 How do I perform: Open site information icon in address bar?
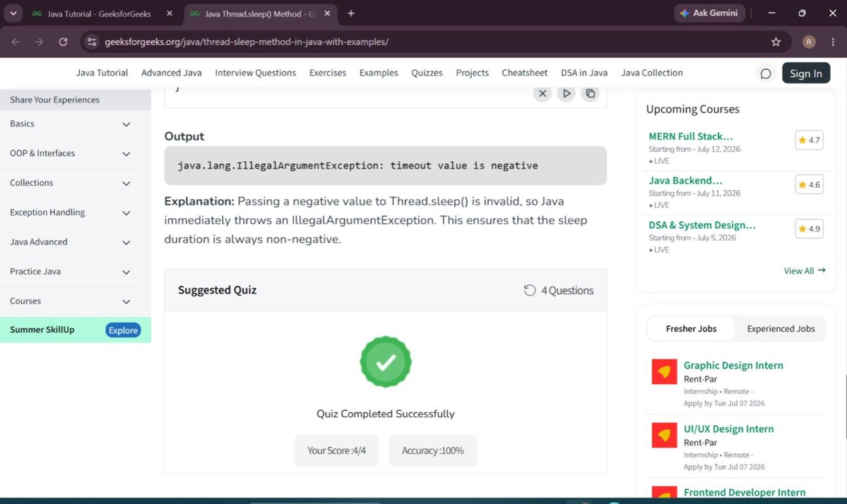click(92, 42)
